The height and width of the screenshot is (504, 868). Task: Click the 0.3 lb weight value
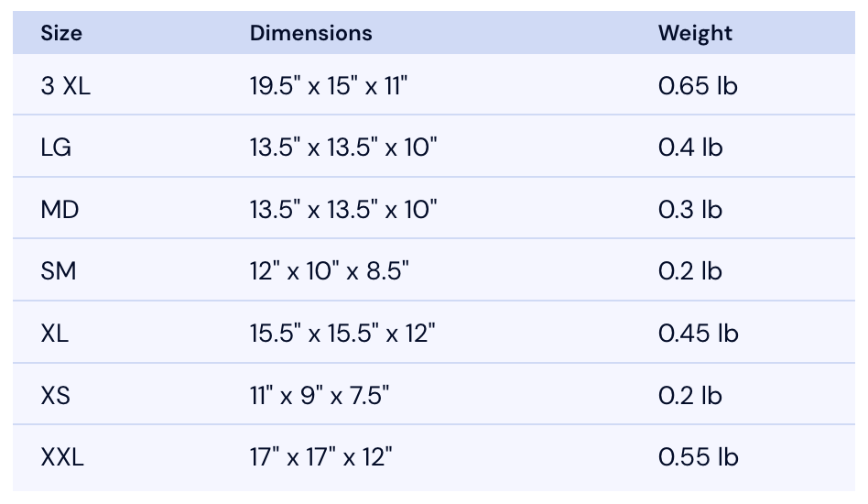[x=690, y=209]
